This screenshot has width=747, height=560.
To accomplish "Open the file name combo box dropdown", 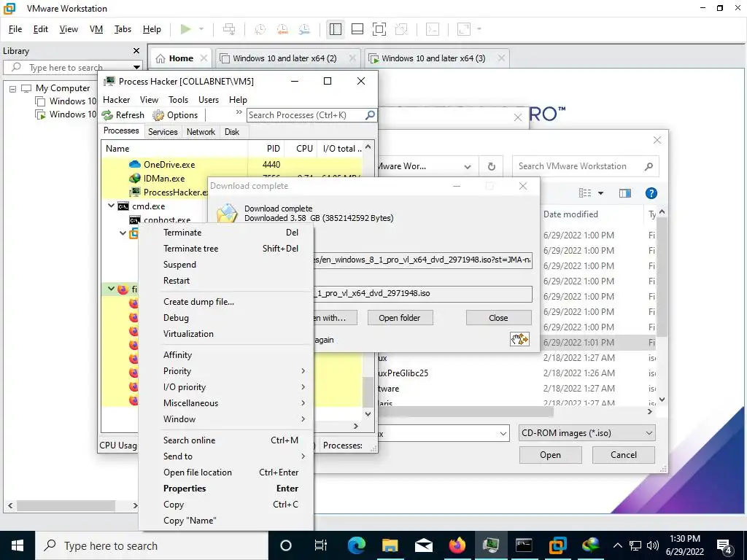I will tap(503, 433).
